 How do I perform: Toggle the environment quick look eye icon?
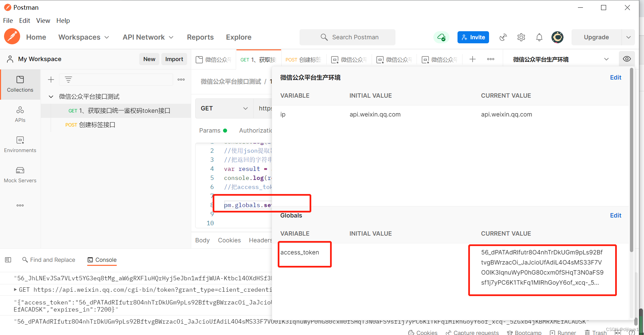pyautogui.click(x=627, y=59)
